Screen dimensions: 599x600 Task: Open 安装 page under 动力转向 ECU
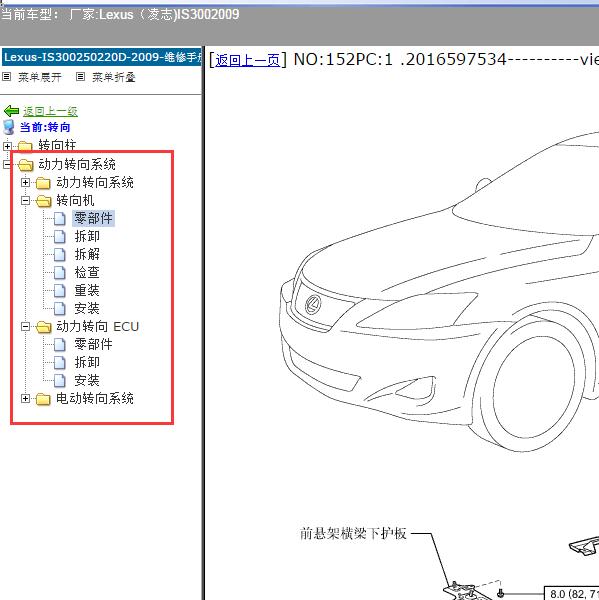point(87,380)
